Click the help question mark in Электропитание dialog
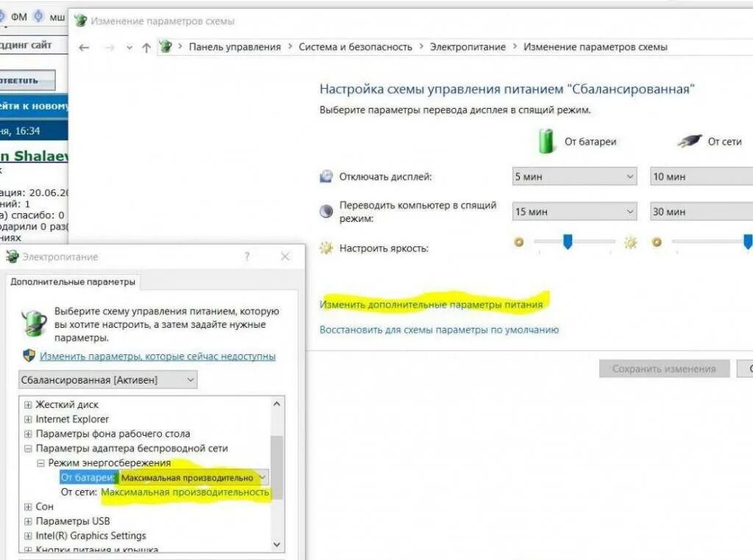Image resolution: width=753 pixels, height=560 pixels. 247,256
